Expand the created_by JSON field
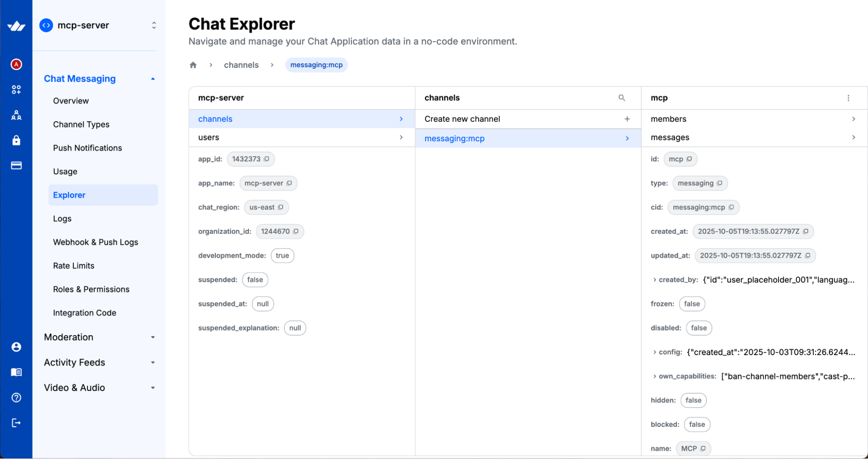The width and height of the screenshot is (868, 459). (654, 279)
